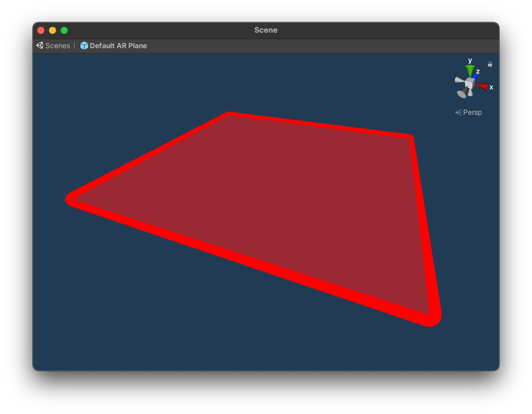This screenshot has height=414, width=532.
Task: Click the green Y axis cone on gizmo
Action: pos(470,71)
